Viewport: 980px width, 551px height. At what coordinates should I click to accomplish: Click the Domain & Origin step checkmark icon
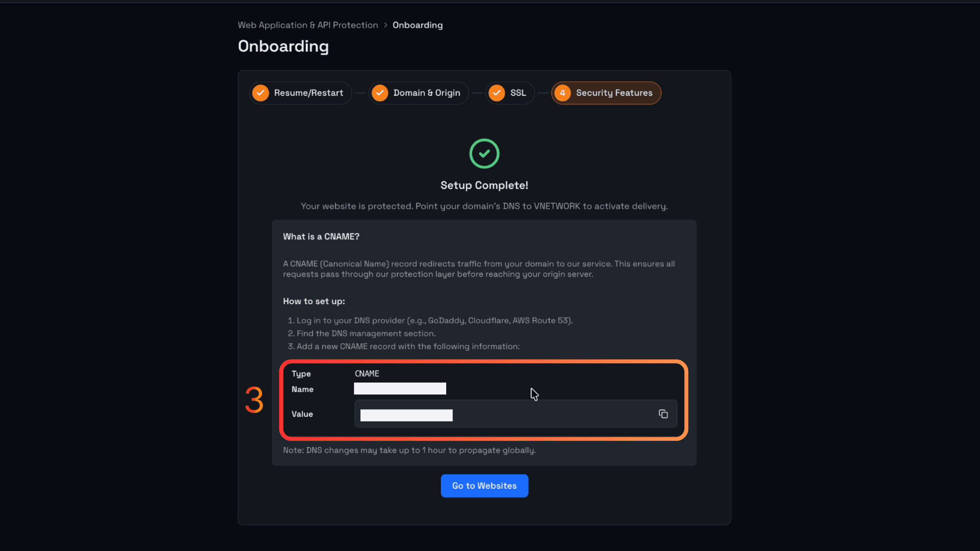click(x=380, y=93)
